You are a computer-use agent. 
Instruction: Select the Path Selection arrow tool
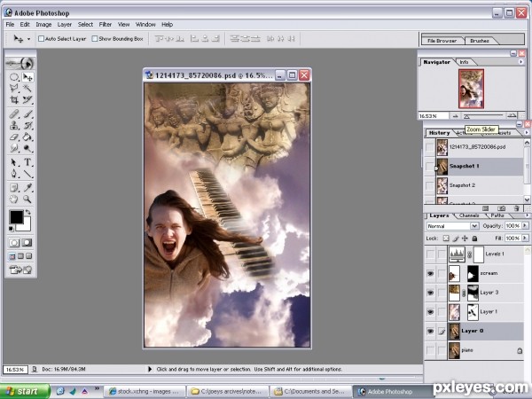click(14, 162)
